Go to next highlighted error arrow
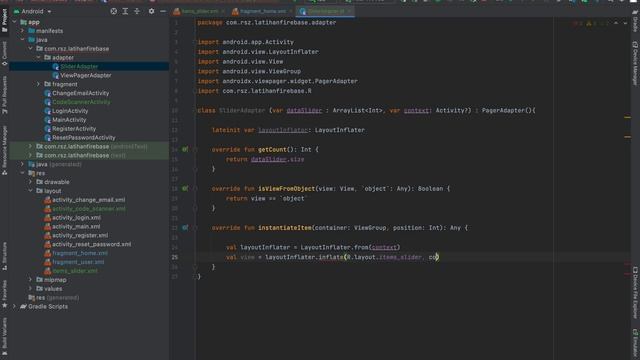This screenshot has height=360, width=640. (x=625, y=23)
